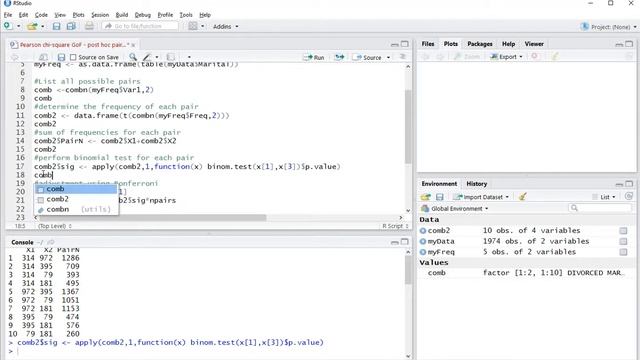The width and height of the screenshot is (640, 360).
Task: Clear environment objects broom icon
Action: [x=522, y=197]
